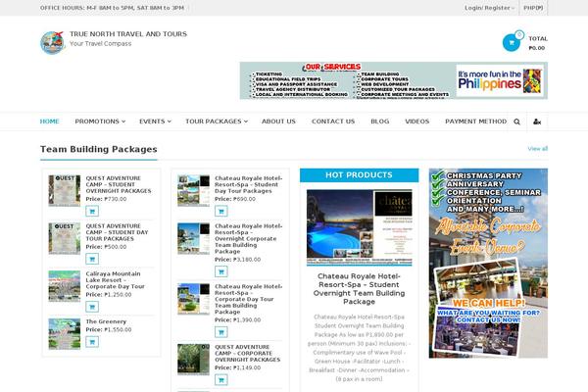
Task: Open Quest Student Day Tour Packages thumbnail
Action: pos(64,238)
